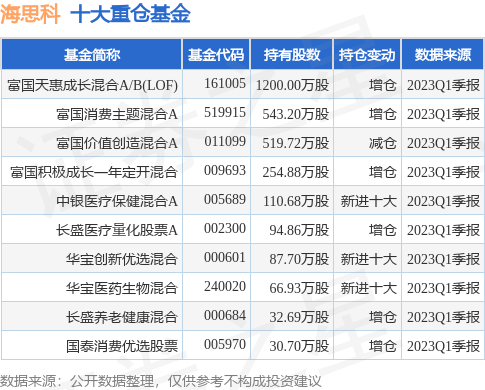Click the 海思科 title text
This screenshot has width=485, height=390.
pos(30,14)
